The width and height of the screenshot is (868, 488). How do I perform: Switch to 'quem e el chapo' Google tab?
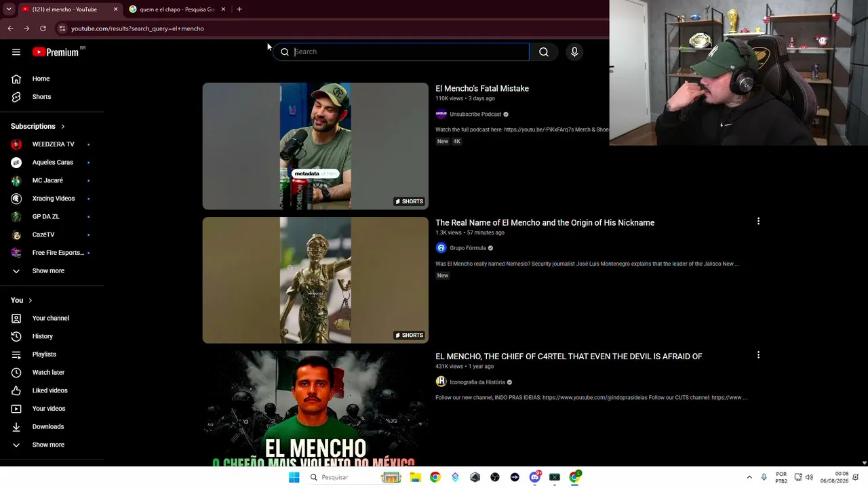[178, 9]
